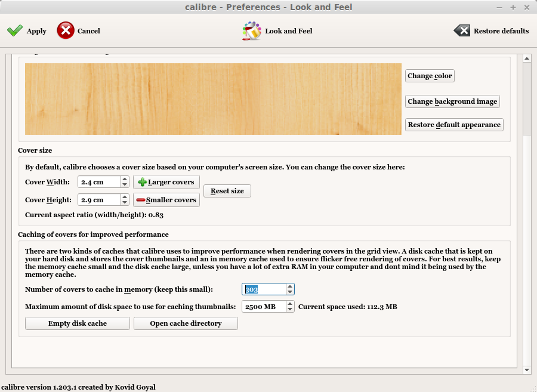Click the Caching of covers heading
537x392 pixels.
(93, 234)
